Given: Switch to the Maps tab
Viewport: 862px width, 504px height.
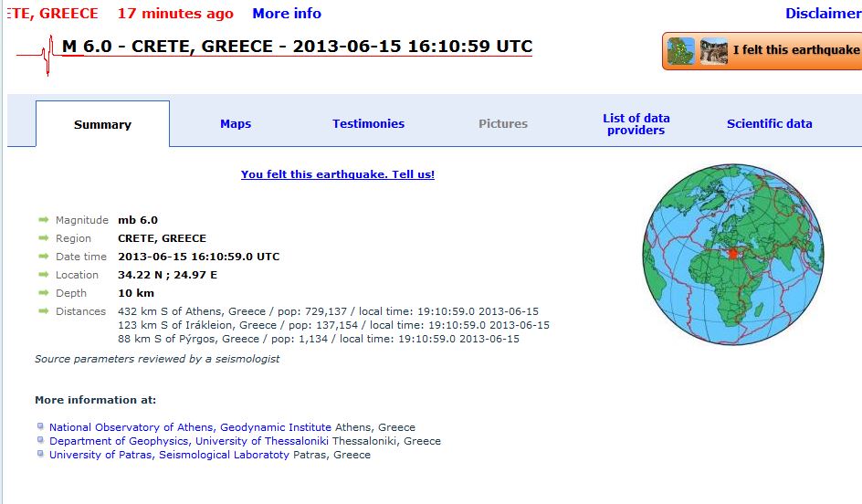Looking at the screenshot, I should coord(236,123).
